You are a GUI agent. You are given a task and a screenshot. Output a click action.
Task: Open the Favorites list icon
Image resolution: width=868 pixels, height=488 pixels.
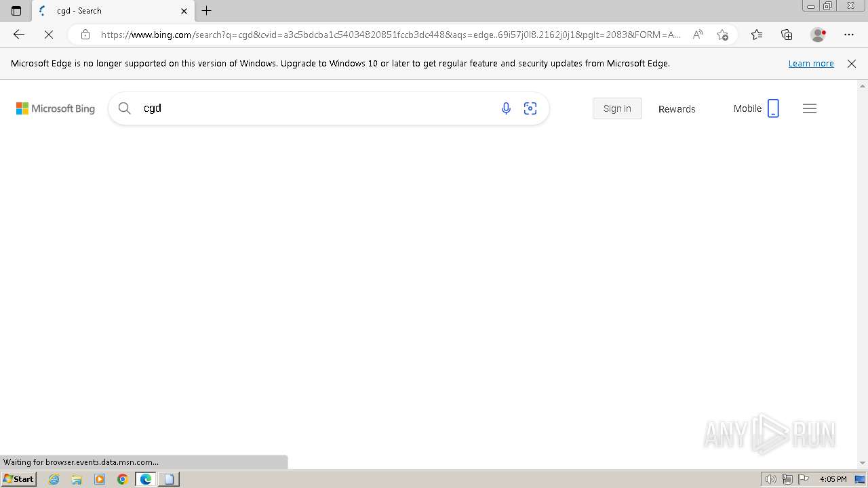[757, 35]
